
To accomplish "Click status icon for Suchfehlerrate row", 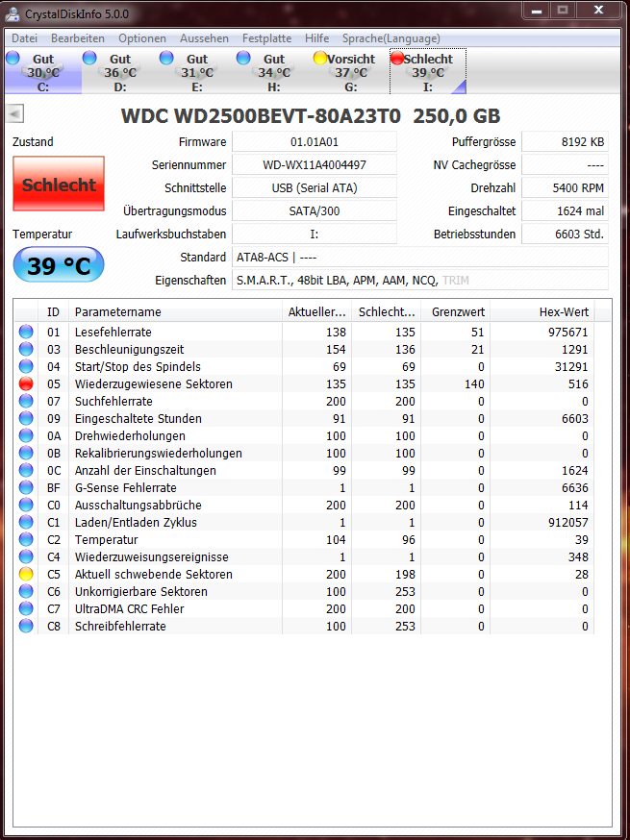I will pos(26,401).
